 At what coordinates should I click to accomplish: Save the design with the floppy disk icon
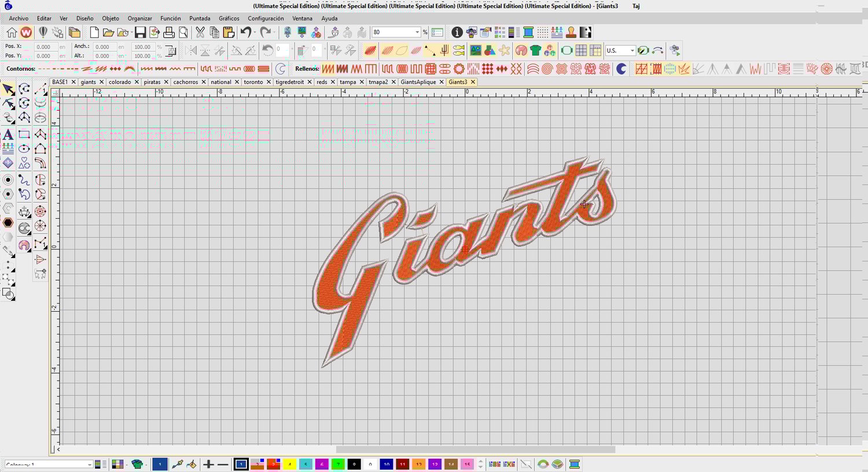(x=140, y=32)
